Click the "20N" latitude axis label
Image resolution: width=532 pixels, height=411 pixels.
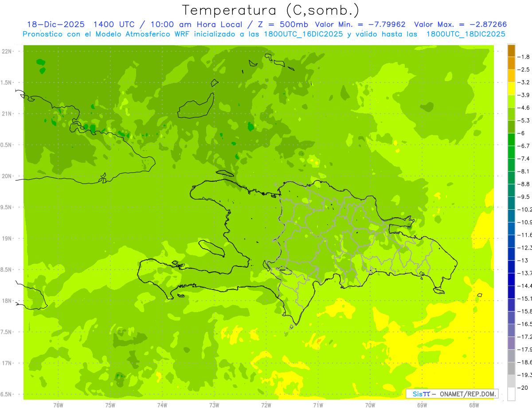click(7, 176)
